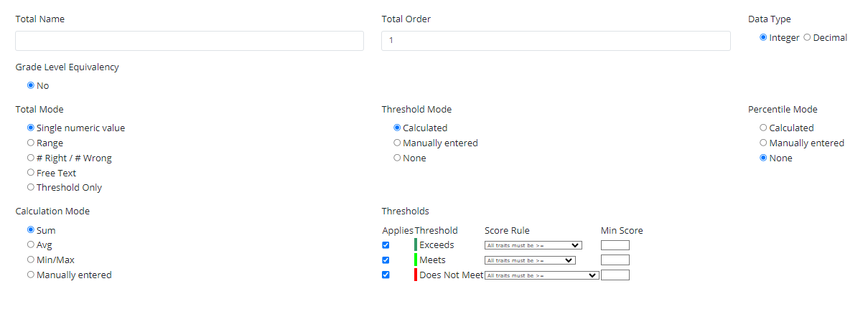The image size is (868, 309).
Task: Disable the Does Not Meet threshold checkbox
Action: [x=386, y=275]
